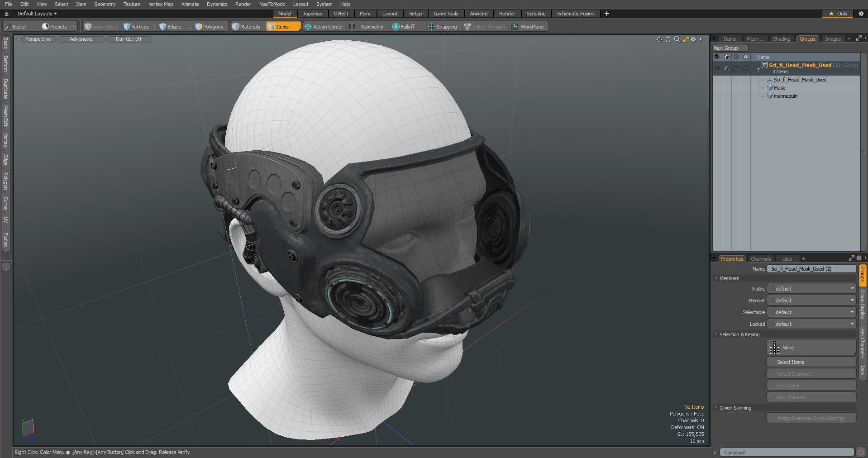Click the Name input field

click(811, 269)
